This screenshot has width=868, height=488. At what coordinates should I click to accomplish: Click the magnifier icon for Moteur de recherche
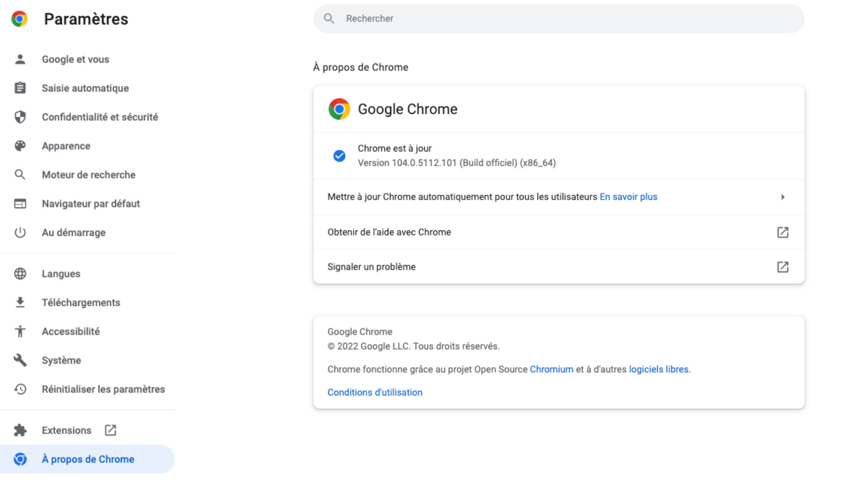[20, 174]
